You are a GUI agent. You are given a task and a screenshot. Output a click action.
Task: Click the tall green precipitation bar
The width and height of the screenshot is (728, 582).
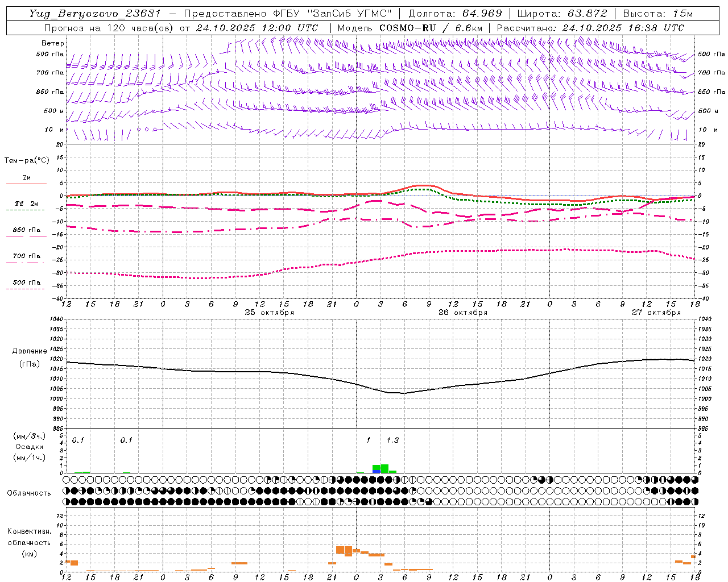click(x=384, y=468)
